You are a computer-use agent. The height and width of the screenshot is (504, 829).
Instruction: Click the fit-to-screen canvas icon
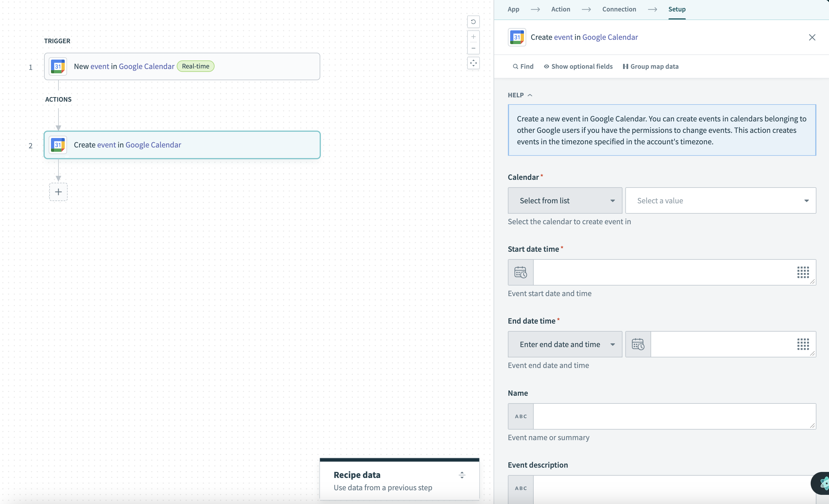[x=473, y=63]
